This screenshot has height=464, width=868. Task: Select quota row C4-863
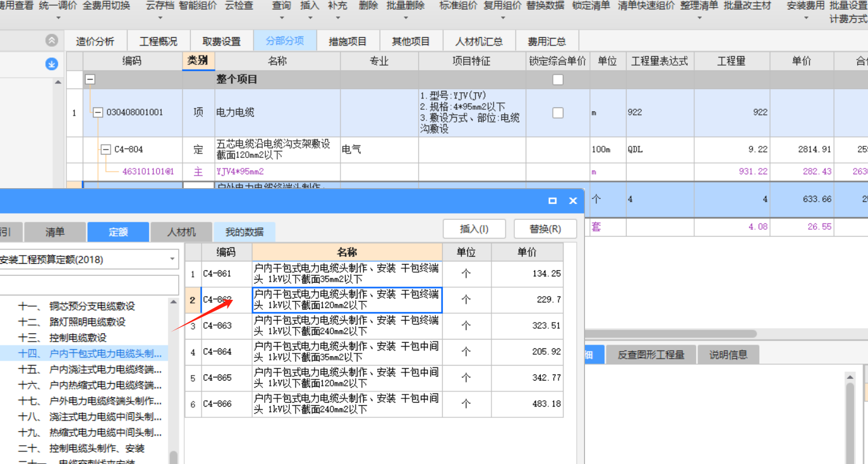click(x=374, y=326)
